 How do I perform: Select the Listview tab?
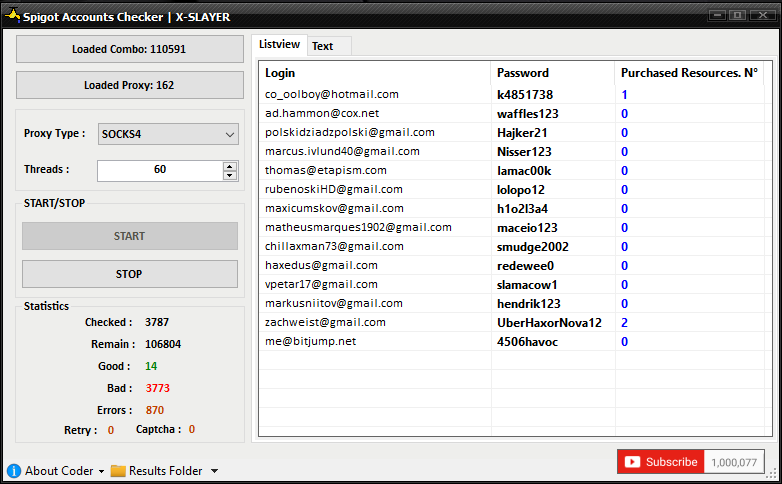(279, 45)
